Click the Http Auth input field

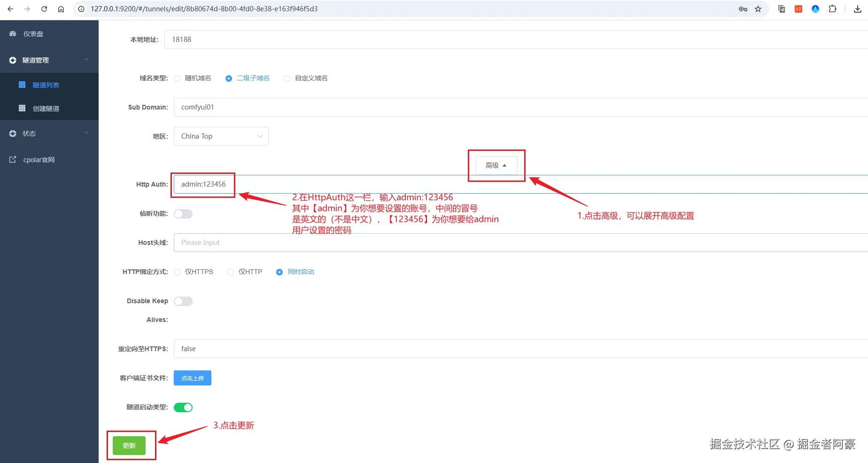coord(520,184)
